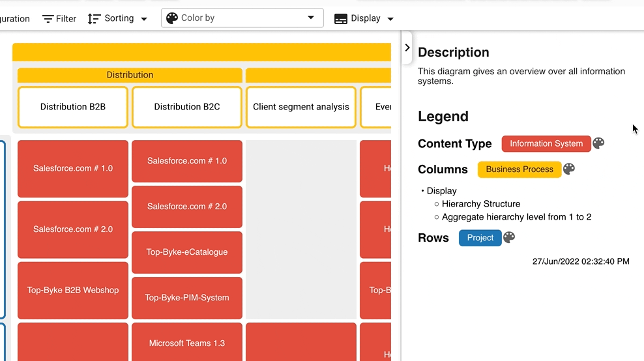Open the Top-Byke-eCatalogue tile
644x361 pixels.
pos(187,252)
